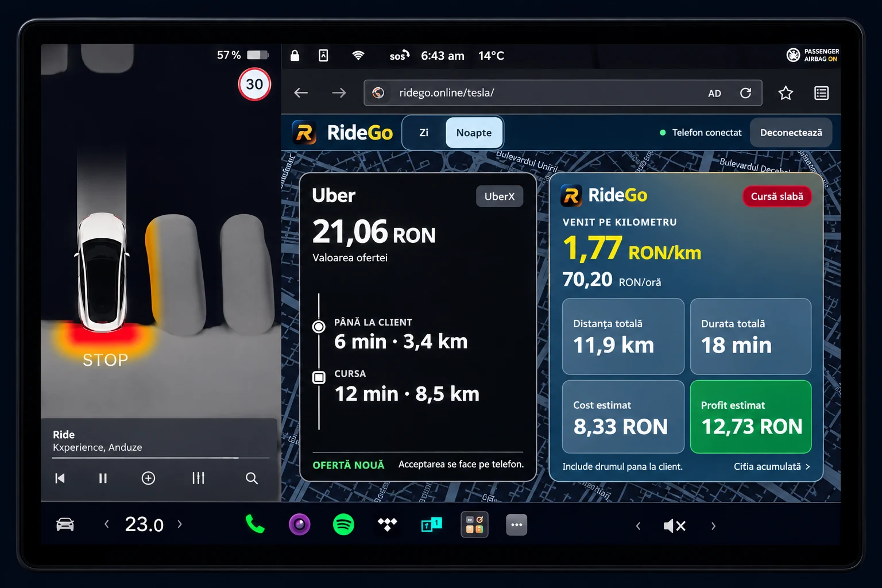This screenshot has width=882, height=588.
Task: Add the current song with plus icon
Action: (148, 478)
